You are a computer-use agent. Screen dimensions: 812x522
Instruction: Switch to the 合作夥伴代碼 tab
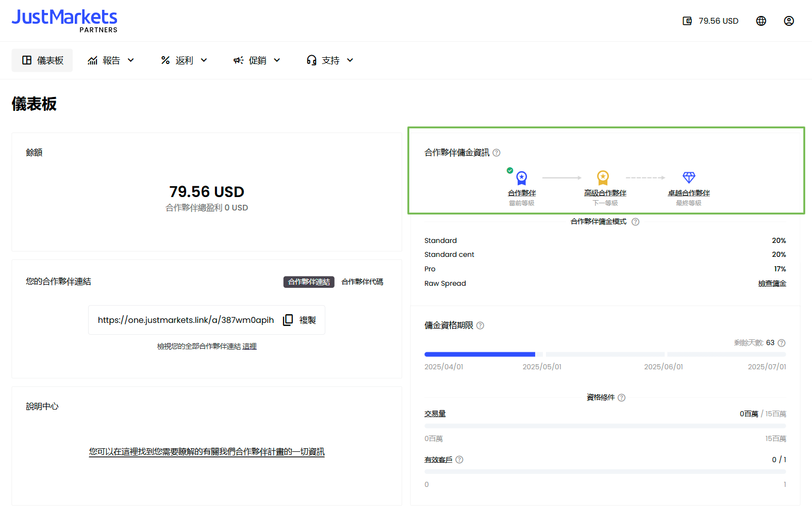coord(362,282)
